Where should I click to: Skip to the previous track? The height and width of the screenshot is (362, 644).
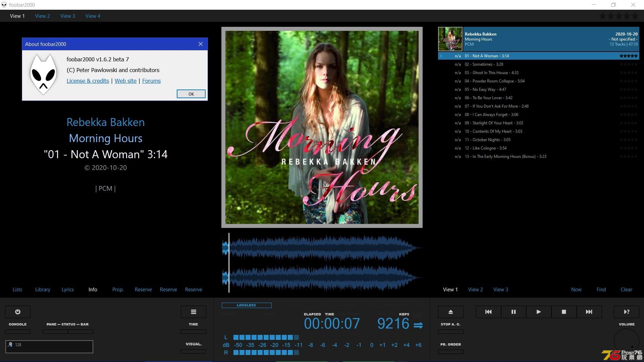(x=488, y=312)
